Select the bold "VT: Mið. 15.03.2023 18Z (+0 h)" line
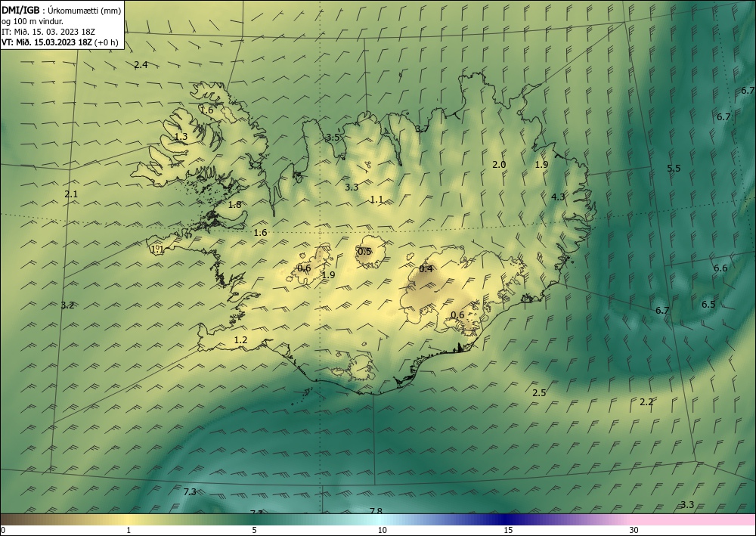The height and width of the screenshot is (536, 756). click(60, 42)
